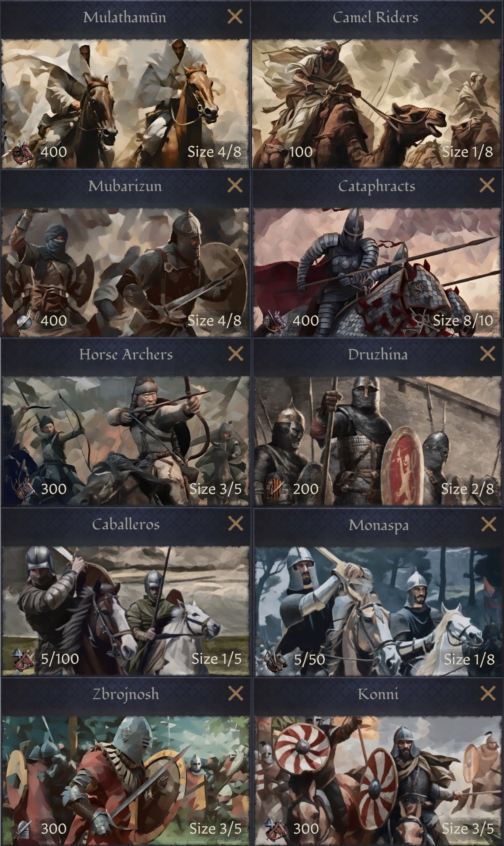Dismiss the Mulathamūn regiment with its X

tap(235, 17)
